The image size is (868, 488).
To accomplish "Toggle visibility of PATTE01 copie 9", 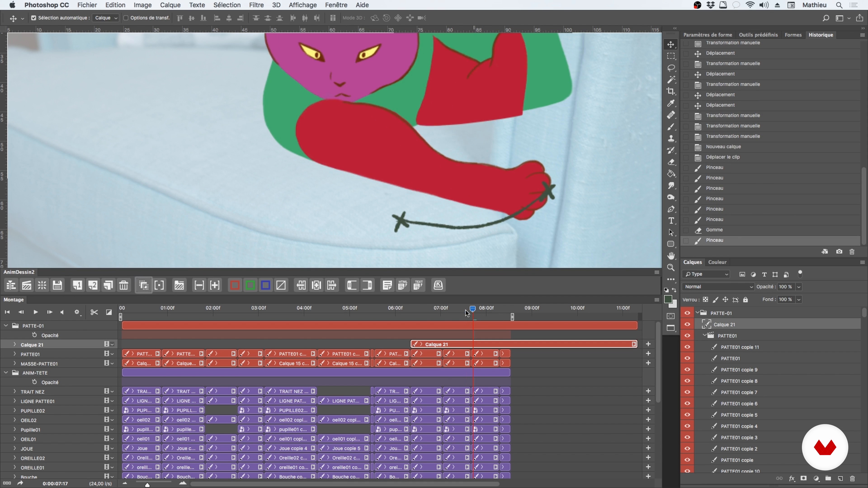I will click(x=687, y=369).
